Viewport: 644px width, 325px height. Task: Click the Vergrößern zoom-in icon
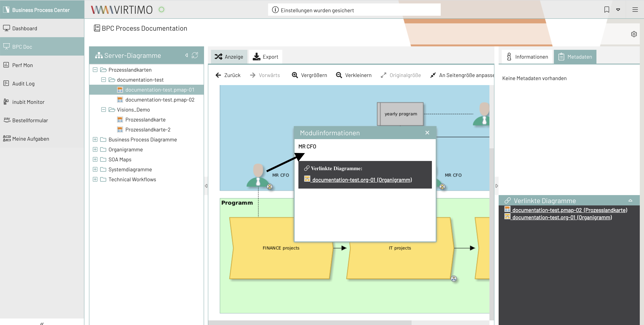(x=295, y=75)
